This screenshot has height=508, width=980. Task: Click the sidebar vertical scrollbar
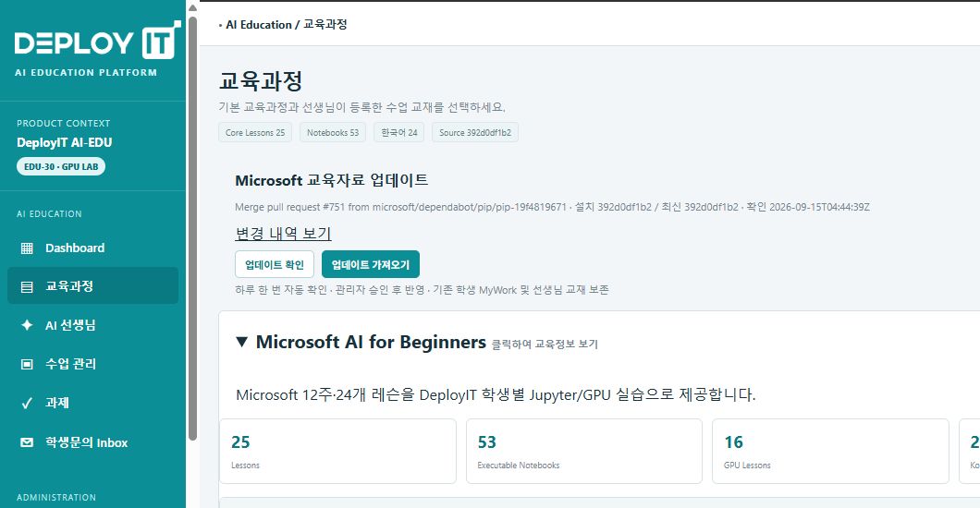pyautogui.click(x=193, y=228)
